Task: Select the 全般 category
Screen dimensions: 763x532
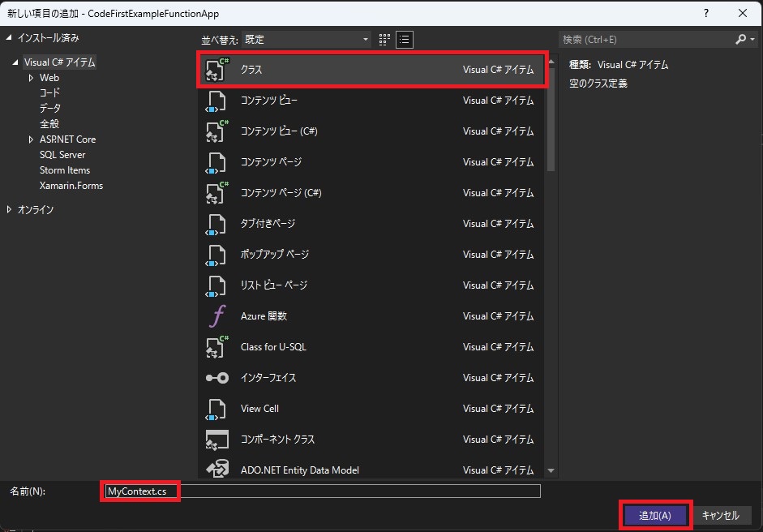Action: pos(49,123)
